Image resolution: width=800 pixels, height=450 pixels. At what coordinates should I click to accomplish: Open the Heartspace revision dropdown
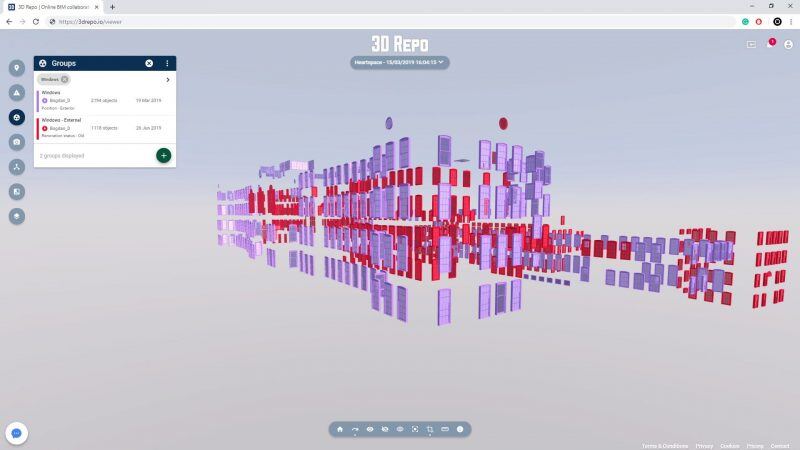(399, 62)
